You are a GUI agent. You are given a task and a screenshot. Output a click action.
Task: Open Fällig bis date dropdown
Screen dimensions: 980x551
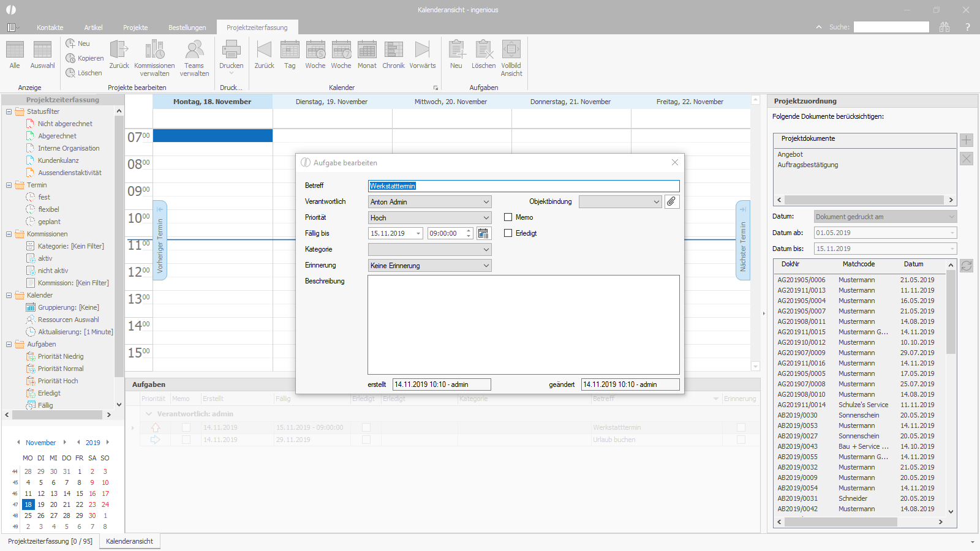tap(418, 233)
